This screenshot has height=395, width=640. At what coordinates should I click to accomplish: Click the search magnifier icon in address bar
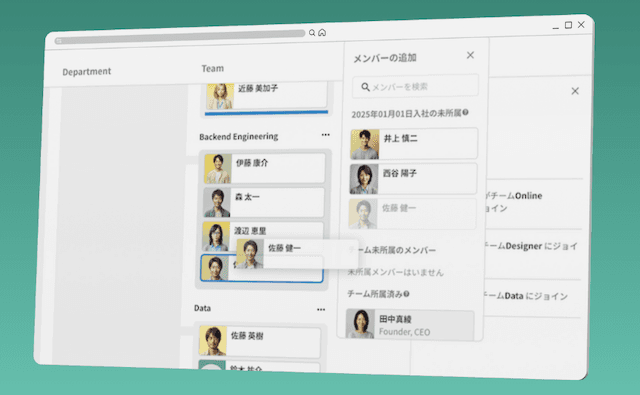tap(312, 33)
